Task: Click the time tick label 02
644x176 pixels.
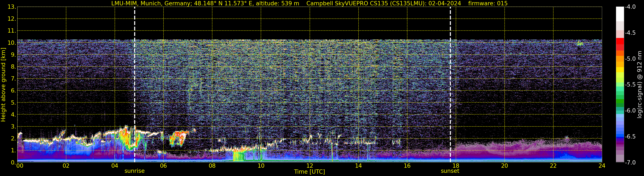Action: pyautogui.click(x=66, y=166)
